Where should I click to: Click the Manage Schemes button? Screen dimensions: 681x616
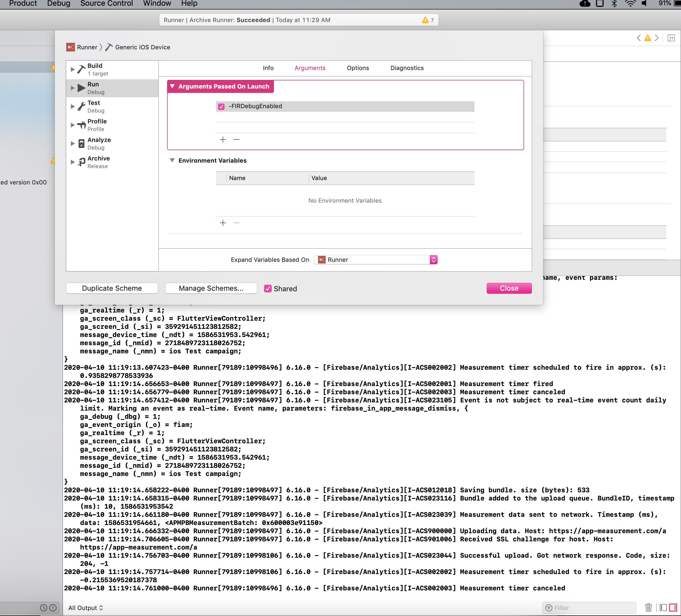click(x=211, y=289)
